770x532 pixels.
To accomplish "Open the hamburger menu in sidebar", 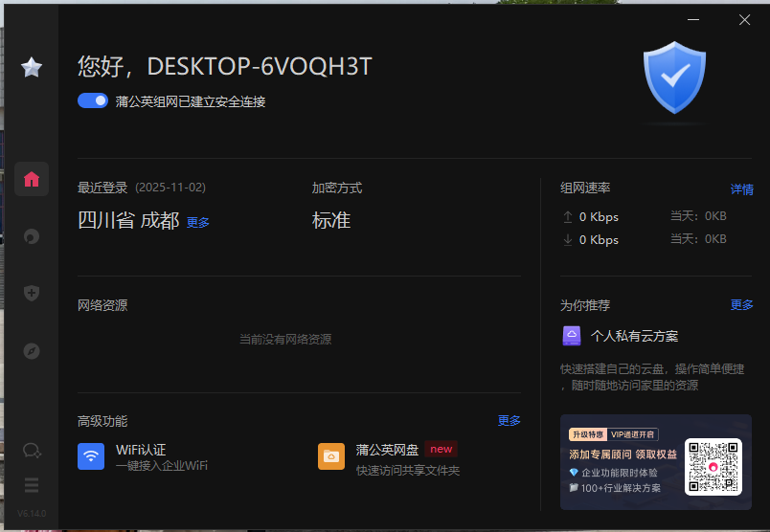I will tap(32, 486).
